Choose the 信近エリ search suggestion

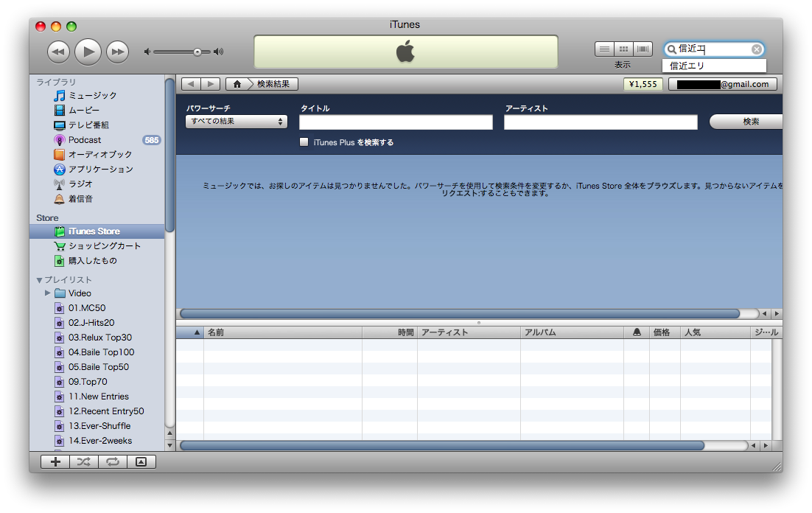[x=714, y=66]
